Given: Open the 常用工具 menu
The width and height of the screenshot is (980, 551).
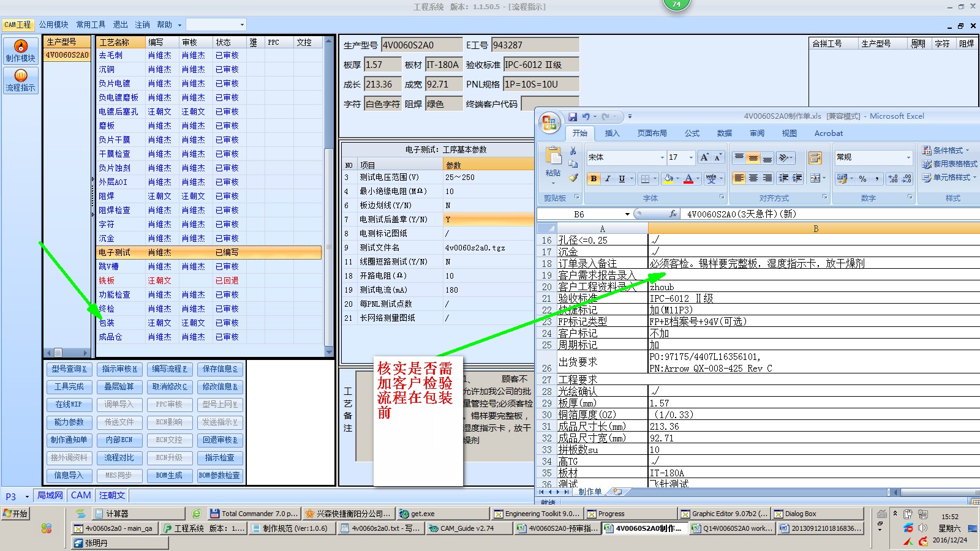Looking at the screenshot, I should (x=91, y=24).
